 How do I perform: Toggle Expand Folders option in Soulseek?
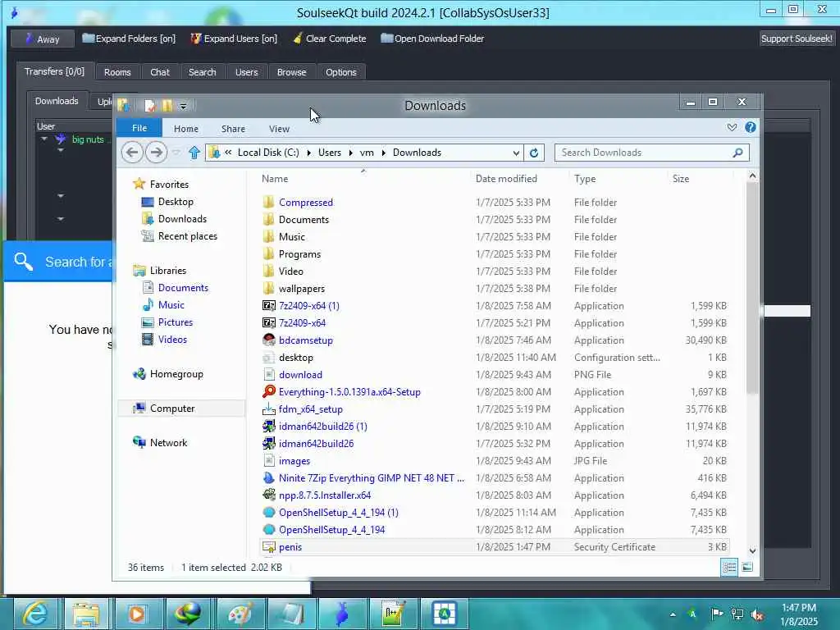(129, 39)
